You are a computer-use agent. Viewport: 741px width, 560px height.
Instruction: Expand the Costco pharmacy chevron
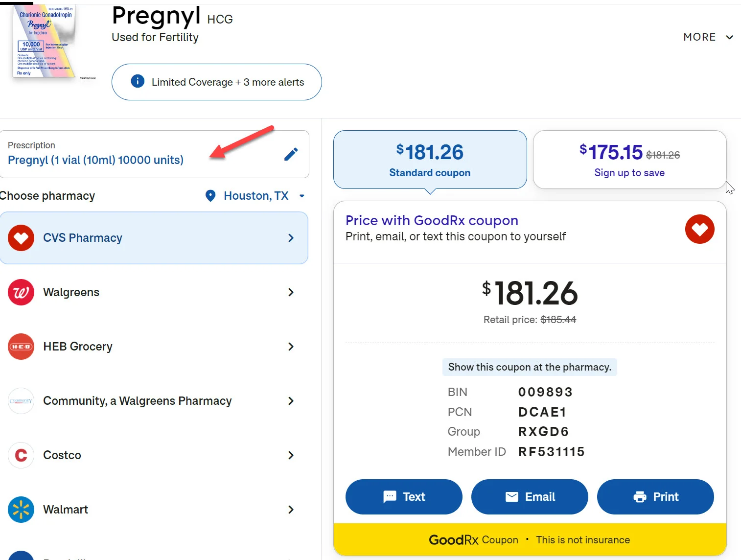pos(291,455)
